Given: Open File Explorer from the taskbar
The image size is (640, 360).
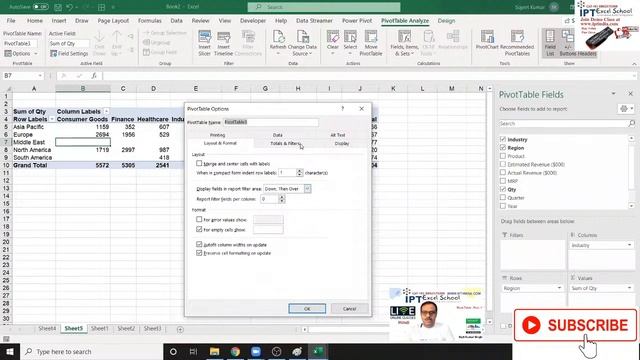Looking at the screenshot, I should (x=214, y=351).
